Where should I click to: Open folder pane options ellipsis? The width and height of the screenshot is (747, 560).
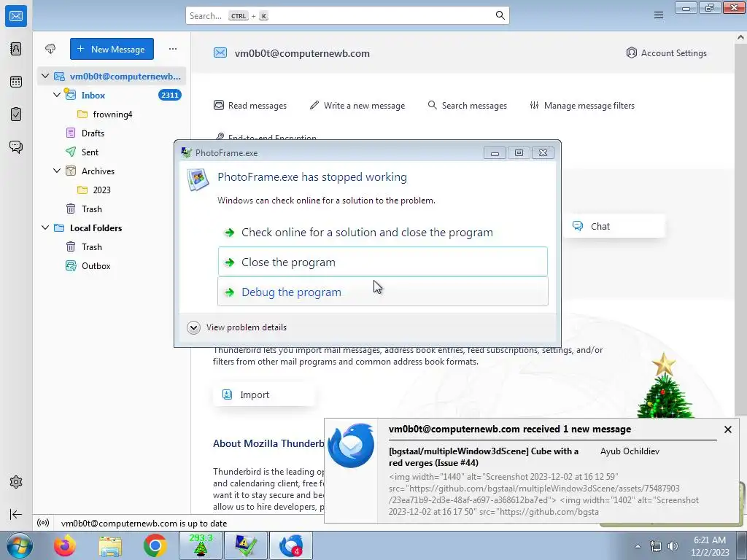[x=172, y=49]
